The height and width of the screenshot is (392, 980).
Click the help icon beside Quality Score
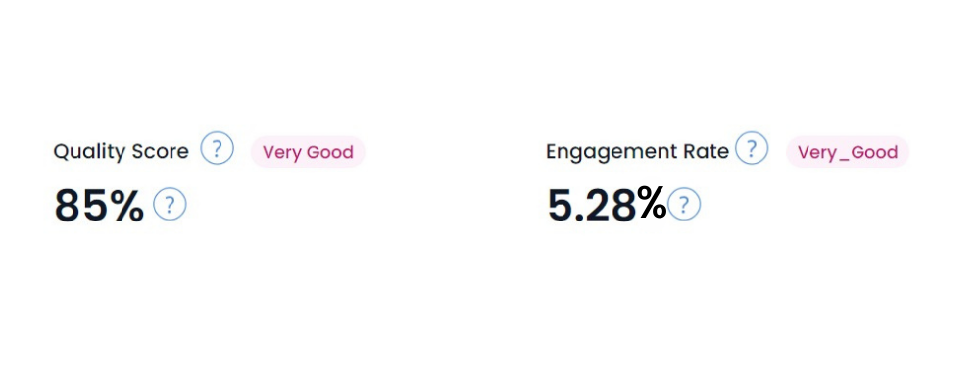(x=217, y=149)
